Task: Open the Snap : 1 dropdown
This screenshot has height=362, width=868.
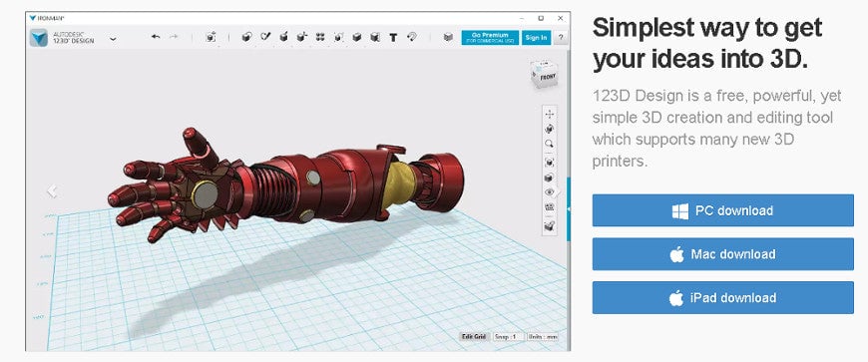Action: coord(508,336)
